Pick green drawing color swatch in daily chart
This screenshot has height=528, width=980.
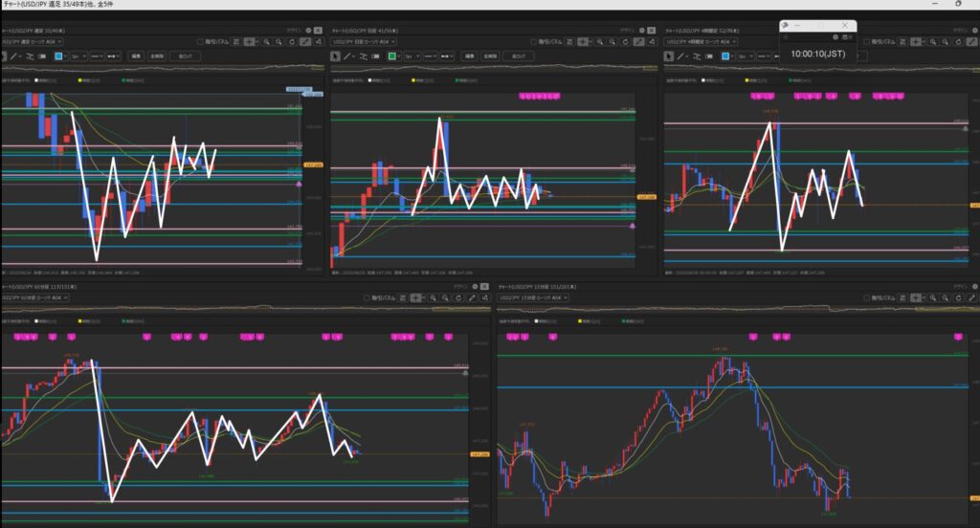tap(391, 56)
